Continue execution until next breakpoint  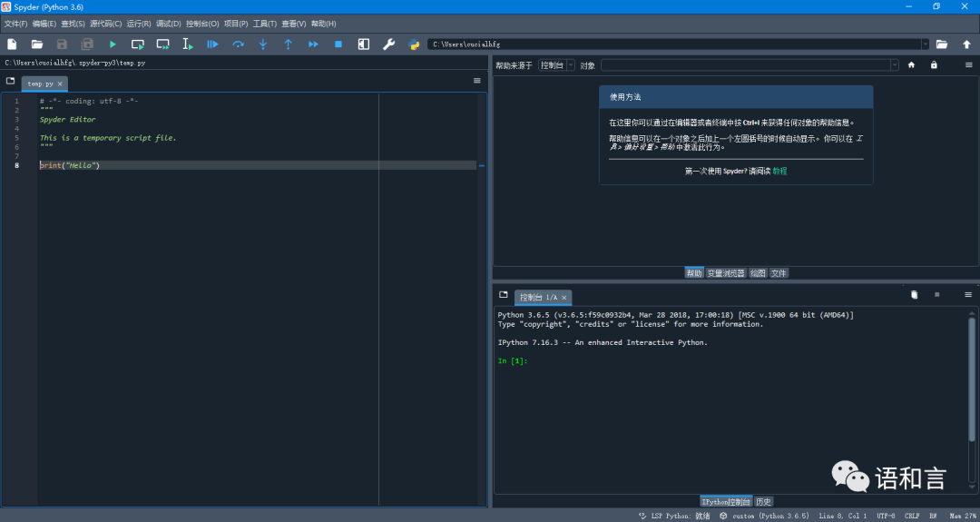(x=313, y=44)
